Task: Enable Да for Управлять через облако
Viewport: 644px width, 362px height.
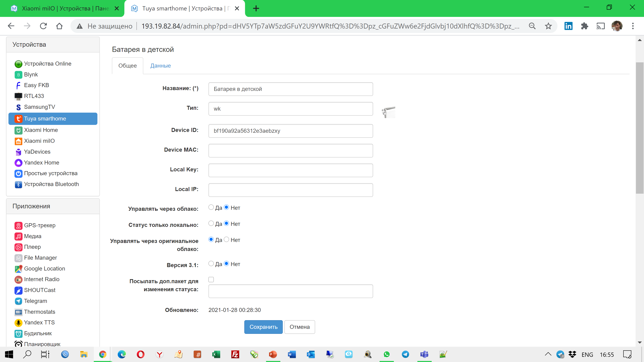Action: [x=211, y=207]
